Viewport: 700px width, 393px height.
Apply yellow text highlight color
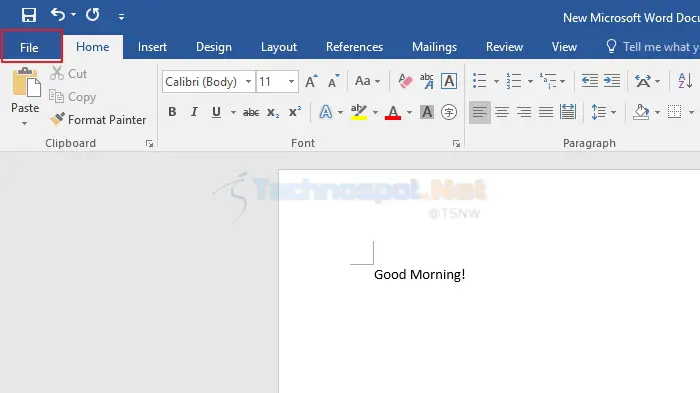tap(359, 112)
